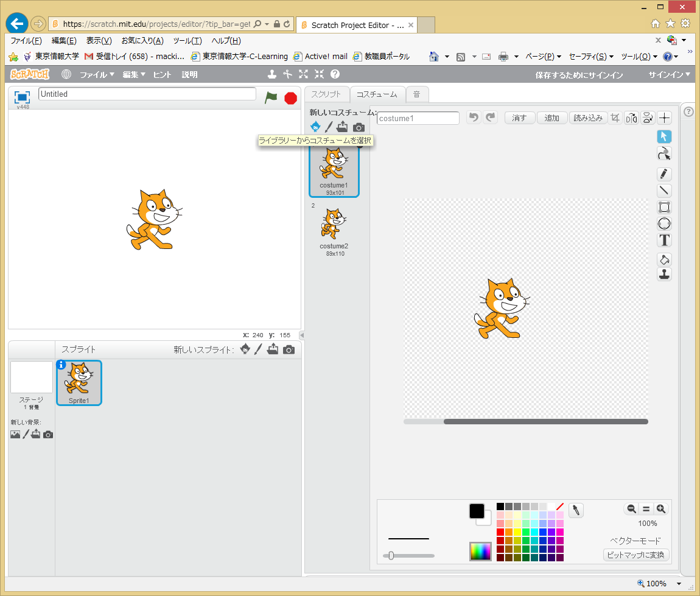Flip costume up-down

pyautogui.click(x=648, y=118)
